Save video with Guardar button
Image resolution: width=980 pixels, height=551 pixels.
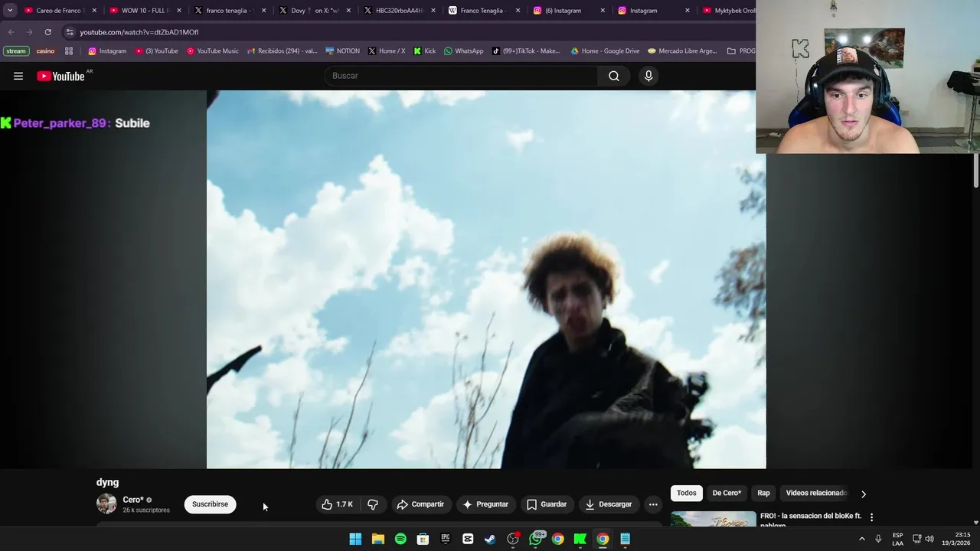pyautogui.click(x=547, y=504)
